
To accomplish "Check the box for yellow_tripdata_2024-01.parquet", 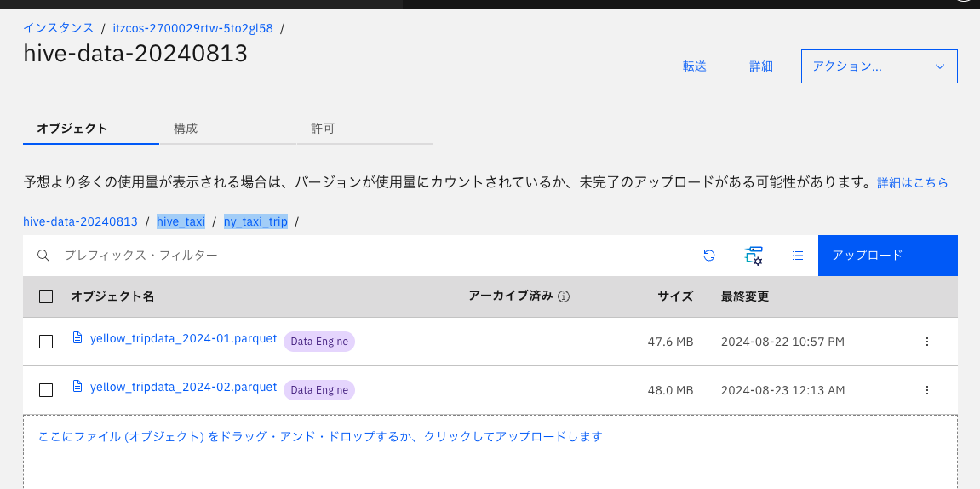I will click(x=46, y=342).
